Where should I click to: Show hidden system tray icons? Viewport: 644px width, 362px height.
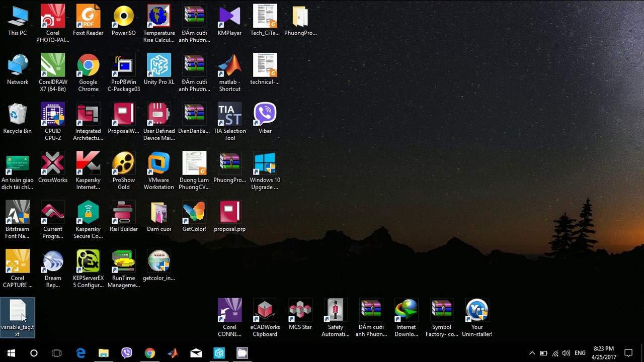[532, 353]
